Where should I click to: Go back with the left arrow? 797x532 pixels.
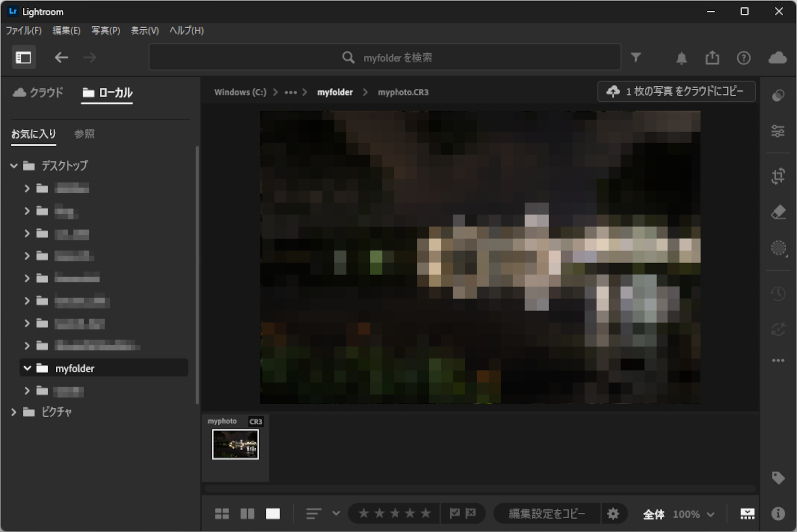point(61,58)
